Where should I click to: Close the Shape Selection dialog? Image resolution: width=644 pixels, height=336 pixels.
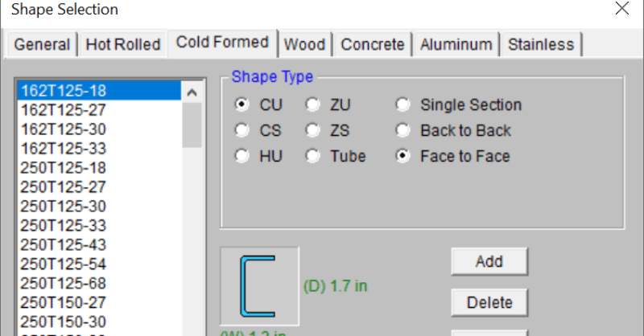[x=621, y=10]
